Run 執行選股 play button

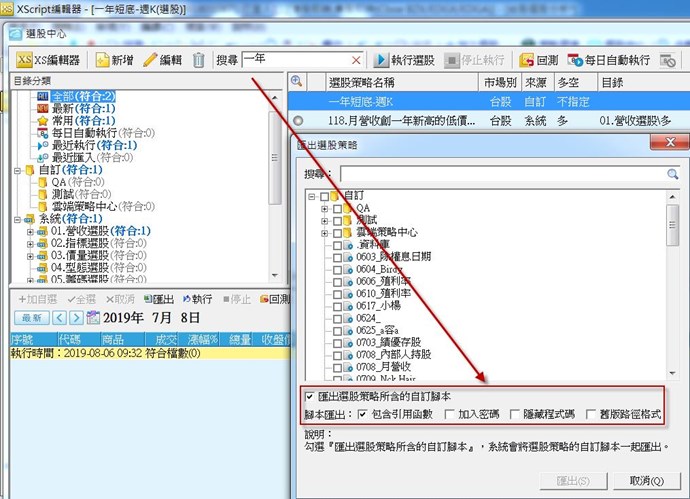[x=381, y=60]
